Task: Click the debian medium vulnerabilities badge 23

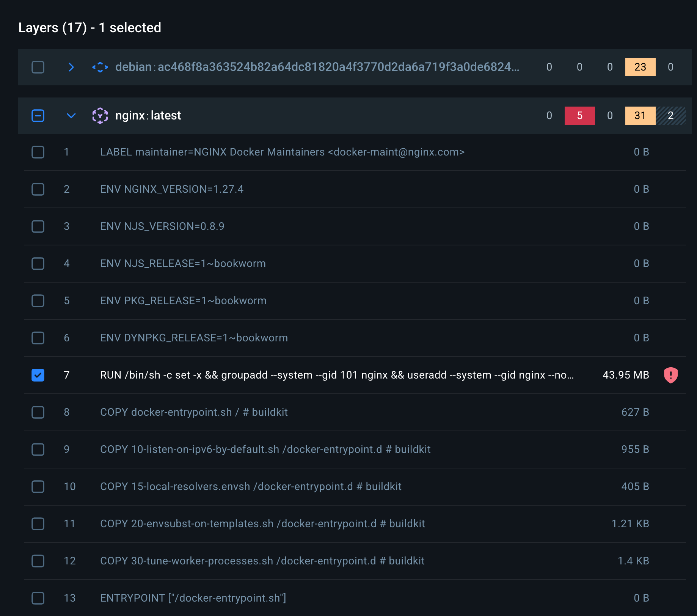Action: click(x=640, y=67)
